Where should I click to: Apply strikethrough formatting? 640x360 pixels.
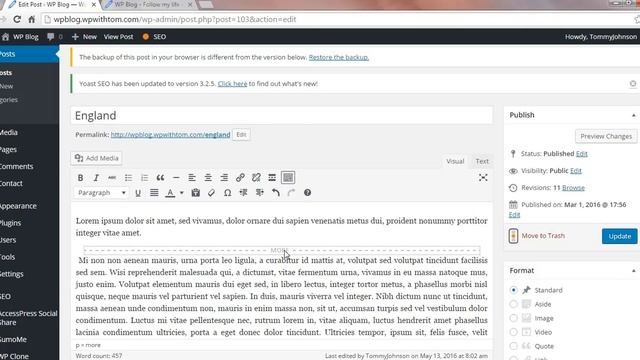[x=112, y=178]
